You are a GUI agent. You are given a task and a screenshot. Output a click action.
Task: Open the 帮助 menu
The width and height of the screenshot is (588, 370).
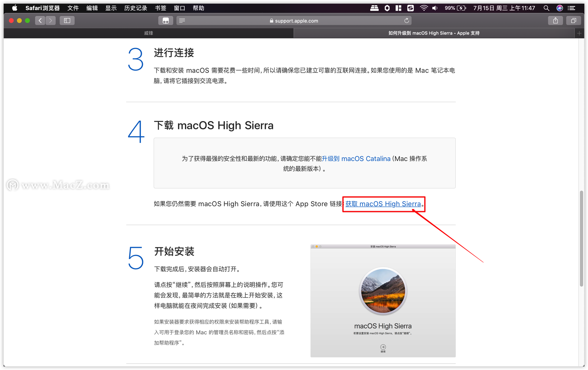pos(198,8)
